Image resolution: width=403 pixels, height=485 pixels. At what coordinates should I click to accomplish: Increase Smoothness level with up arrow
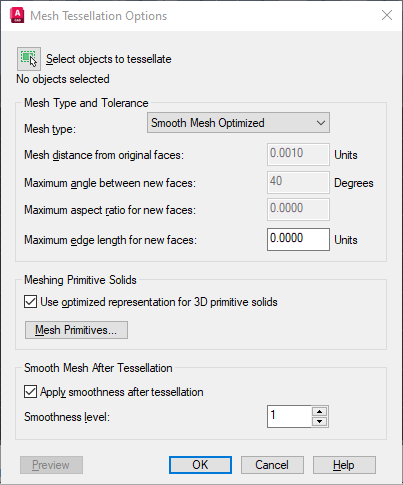[320, 411]
